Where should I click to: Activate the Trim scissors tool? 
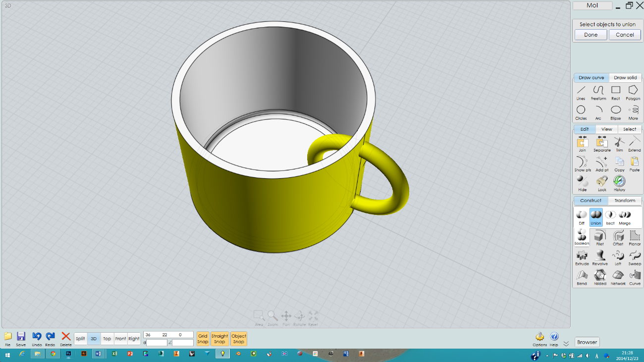coord(619,144)
